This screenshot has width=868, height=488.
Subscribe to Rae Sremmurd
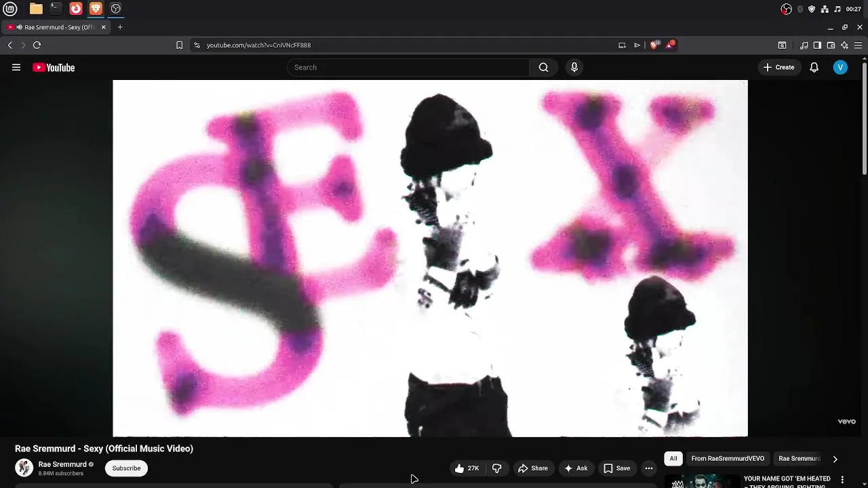coord(126,468)
